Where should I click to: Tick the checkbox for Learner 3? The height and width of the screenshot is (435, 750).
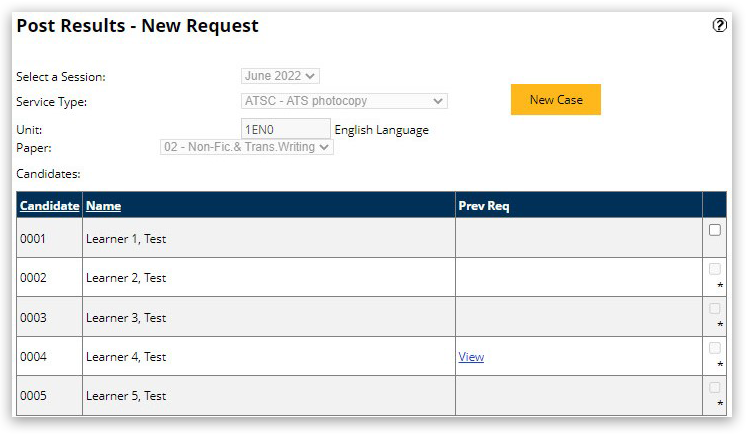point(715,309)
